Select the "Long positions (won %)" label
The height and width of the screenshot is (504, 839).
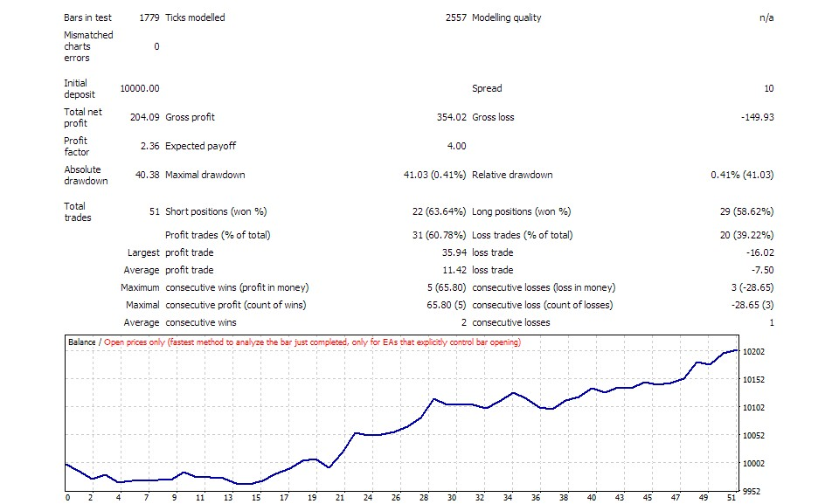[x=521, y=212]
